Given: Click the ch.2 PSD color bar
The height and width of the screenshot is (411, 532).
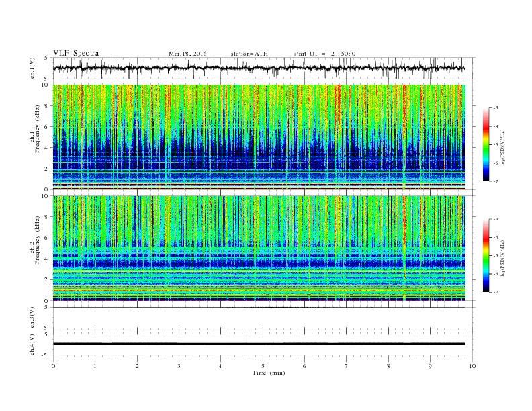Looking at the screenshot, I should 486,256.
